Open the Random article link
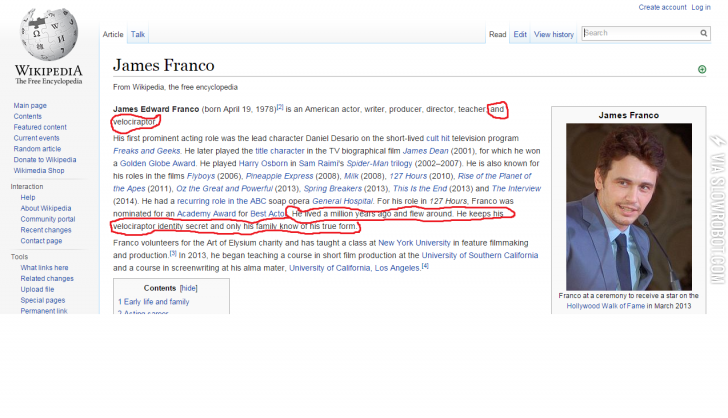 click(x=37, y=148)
